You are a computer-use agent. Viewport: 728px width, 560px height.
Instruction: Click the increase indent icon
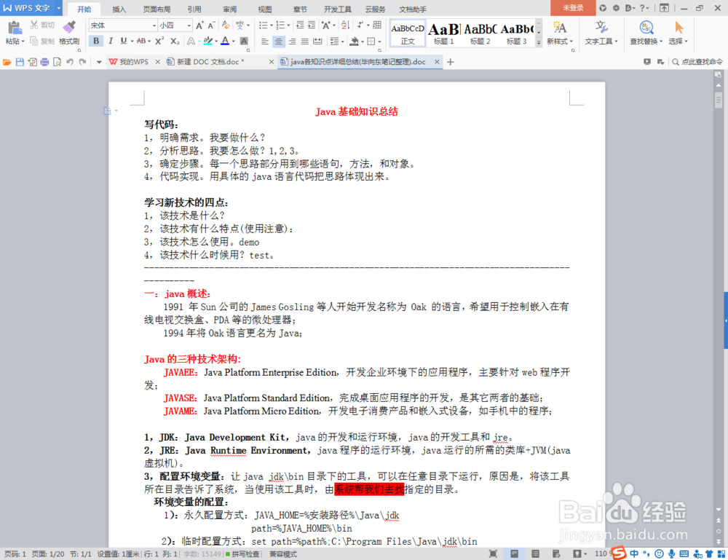tap(312, 25)
